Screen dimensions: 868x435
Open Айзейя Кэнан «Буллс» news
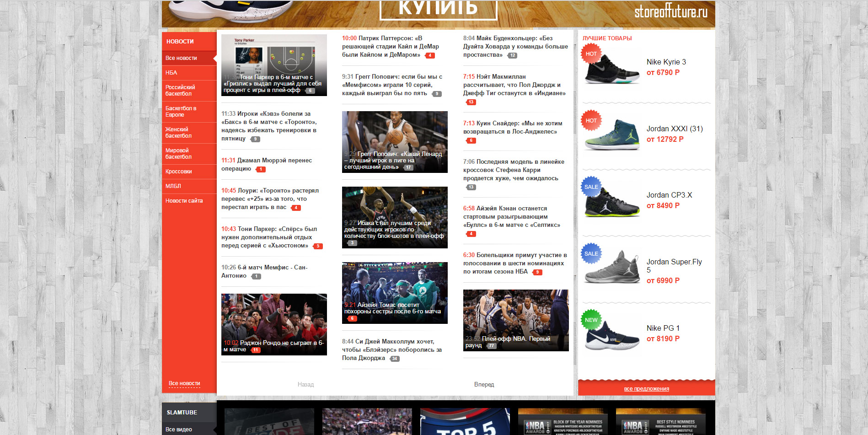tap(512, 217)
